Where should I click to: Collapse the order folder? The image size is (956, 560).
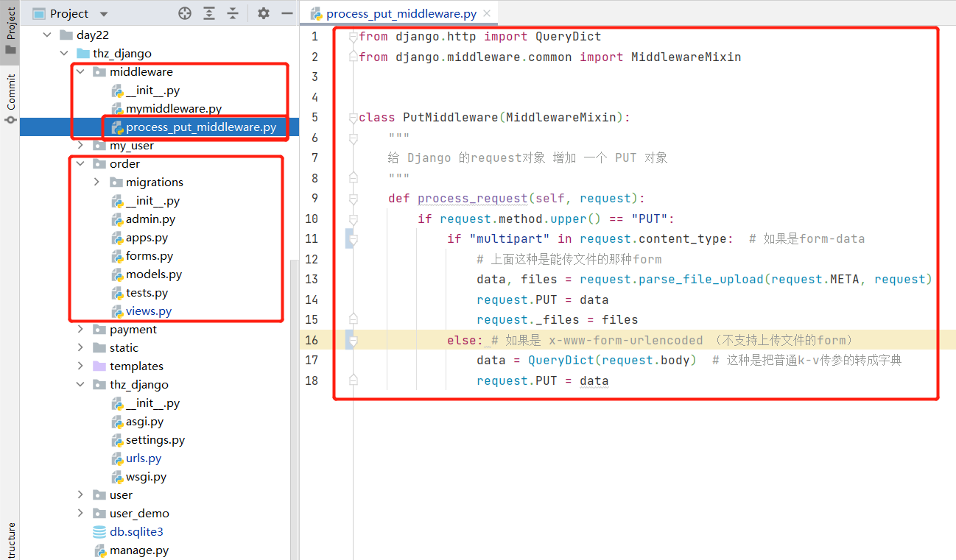click(x=80, y=163)
